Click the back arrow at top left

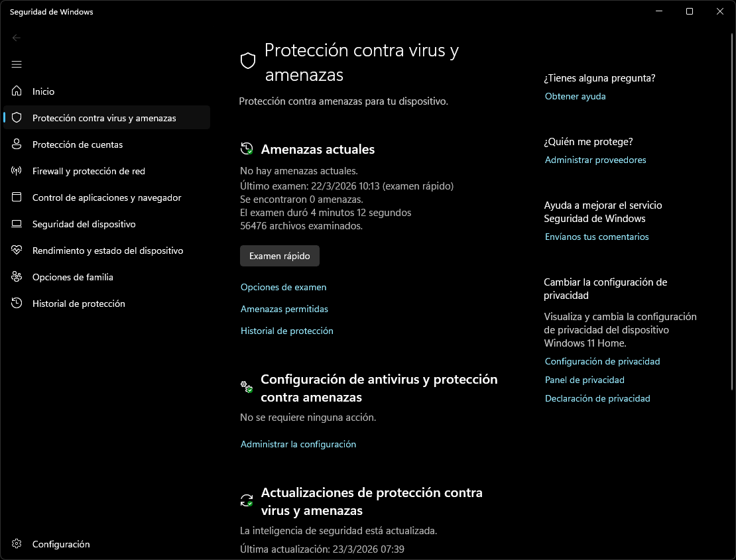coord(16,38)
